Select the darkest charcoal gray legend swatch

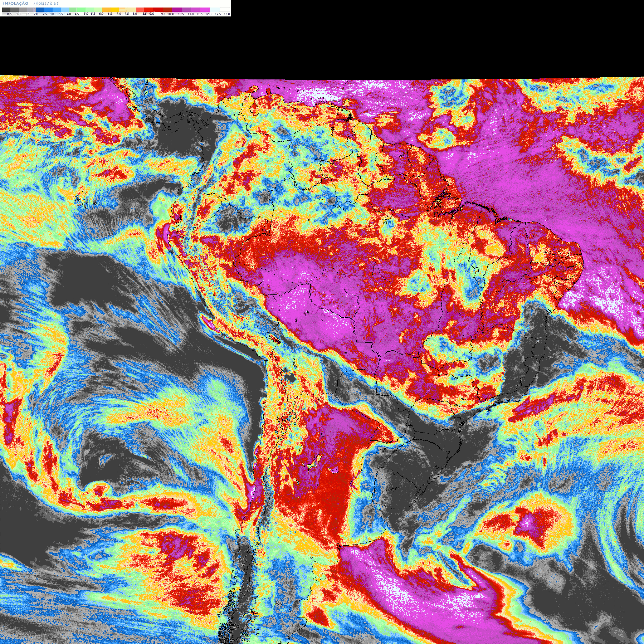tap(6, 10)
